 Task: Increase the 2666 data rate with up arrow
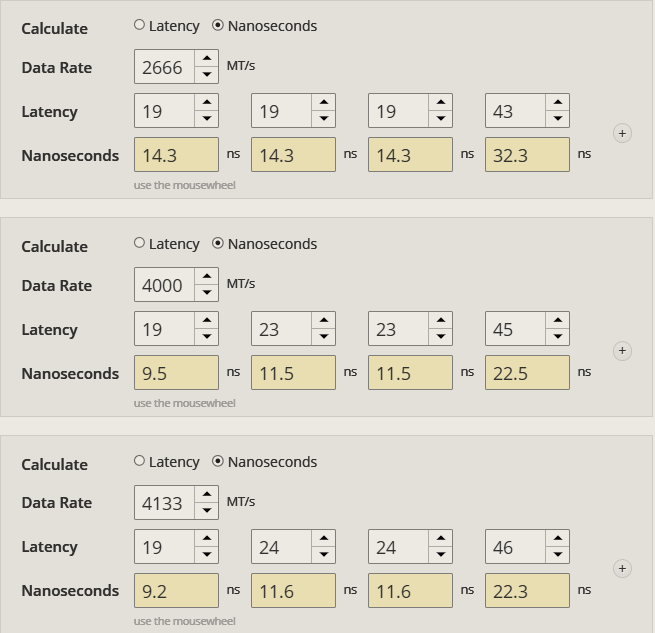207,59
